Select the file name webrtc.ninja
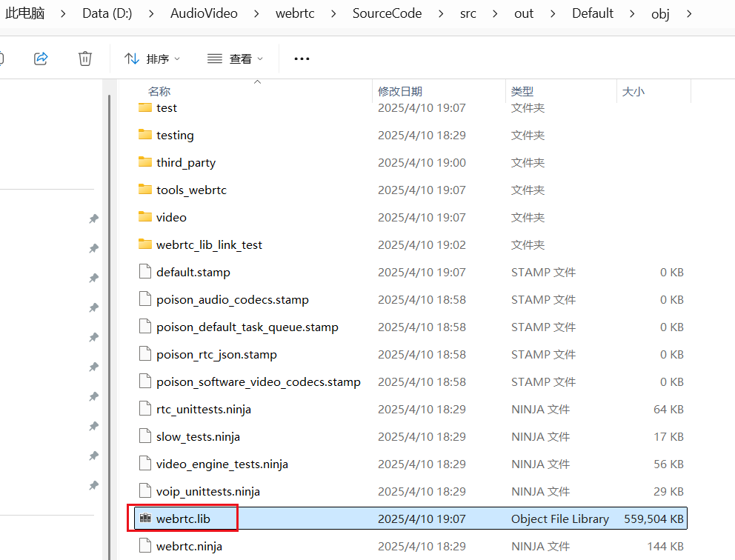This screenshot has height=560, width=735. point(190,547)
